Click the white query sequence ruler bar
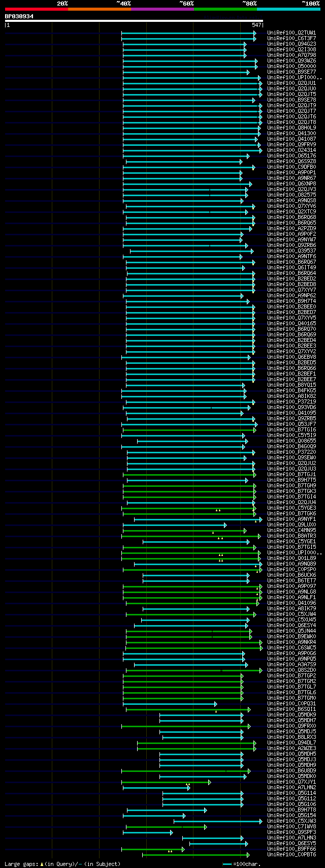The height and width of the screenshot is (868, 325). pos(134,21)
